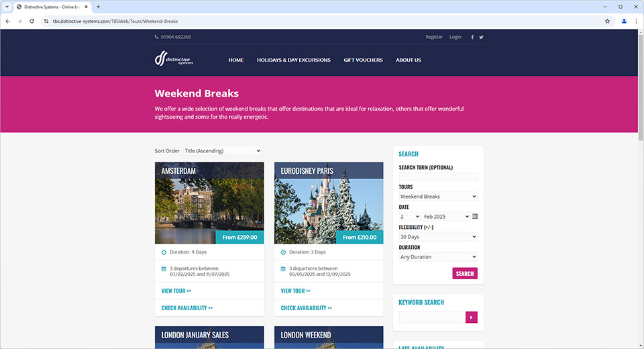This screenshot has width=644, height=349.
Task: Click the 'From £259.00' price tag
Action: [x=240, y=237]
